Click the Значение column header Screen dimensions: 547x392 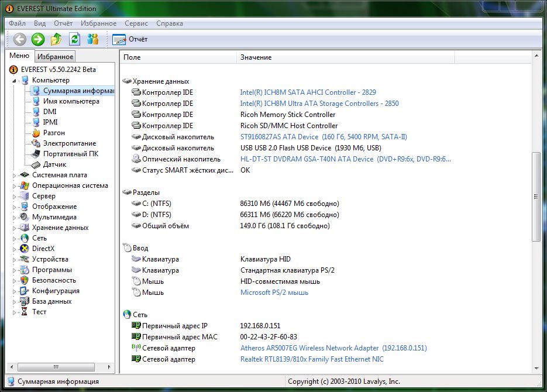pyautogui.click(x=346, y=57)
